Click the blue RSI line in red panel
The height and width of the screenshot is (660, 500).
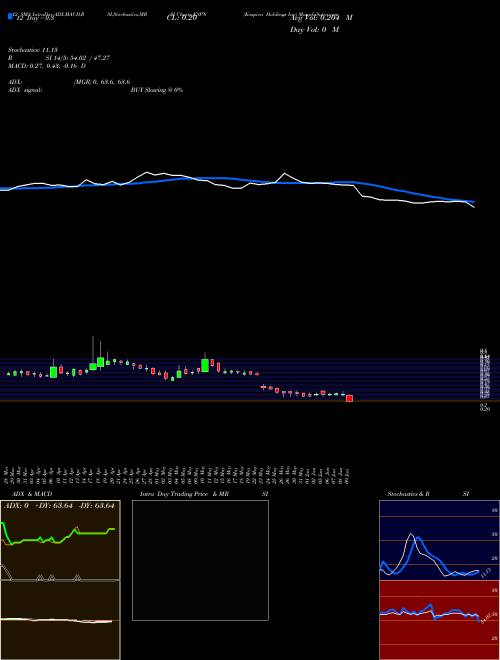click(429, 611)
